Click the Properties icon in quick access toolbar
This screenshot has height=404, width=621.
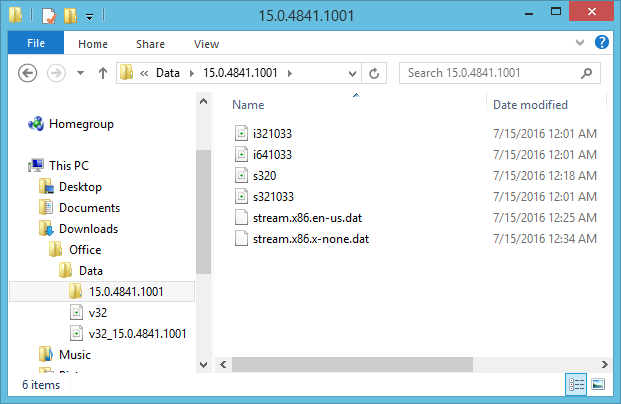48,16
